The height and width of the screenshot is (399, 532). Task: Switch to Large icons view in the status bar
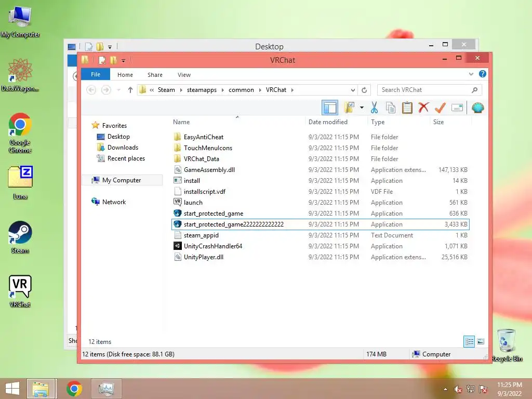tap(481, 341)
